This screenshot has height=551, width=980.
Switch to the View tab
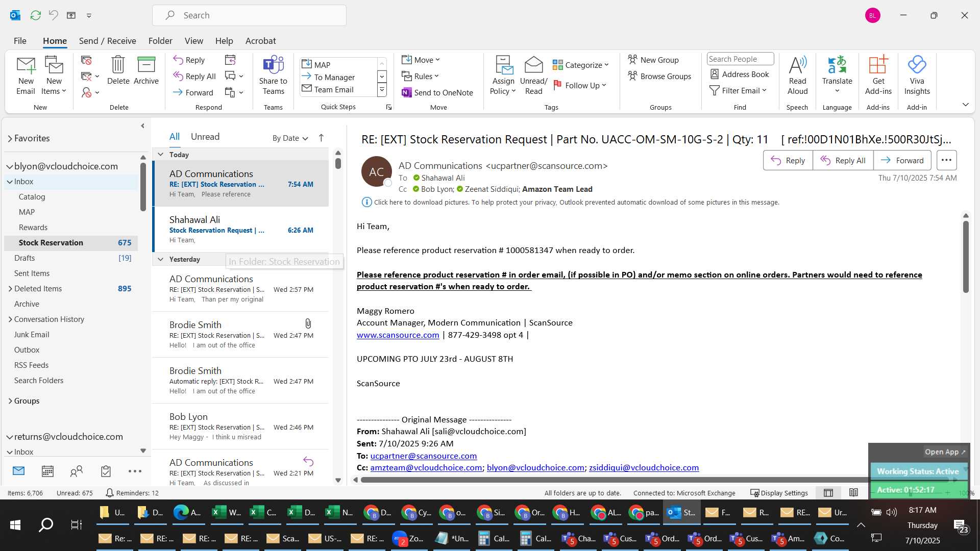pyautogui.click(x=193, y=41)
